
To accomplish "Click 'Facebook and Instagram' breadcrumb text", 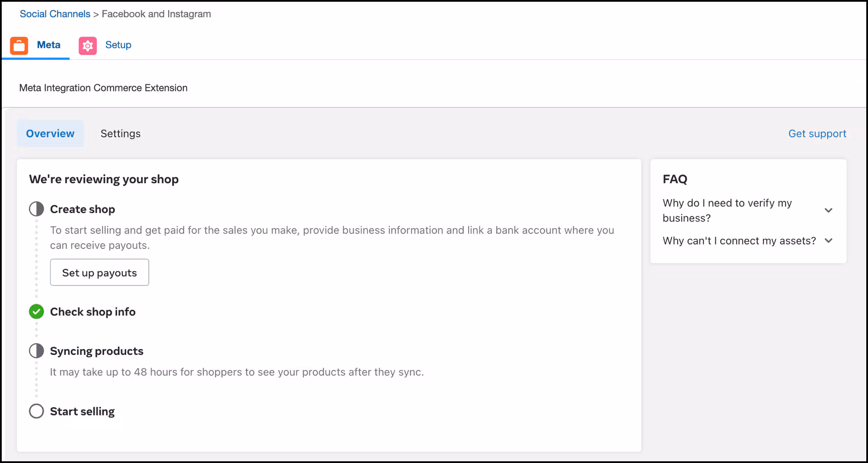I will coord(156,14).
